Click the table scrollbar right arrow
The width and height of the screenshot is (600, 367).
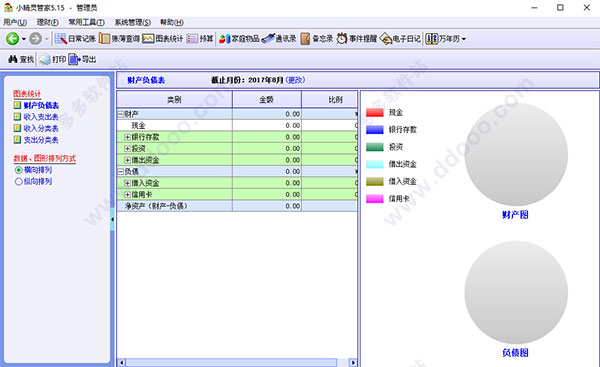pyautogui.click(x=353, y=362)
